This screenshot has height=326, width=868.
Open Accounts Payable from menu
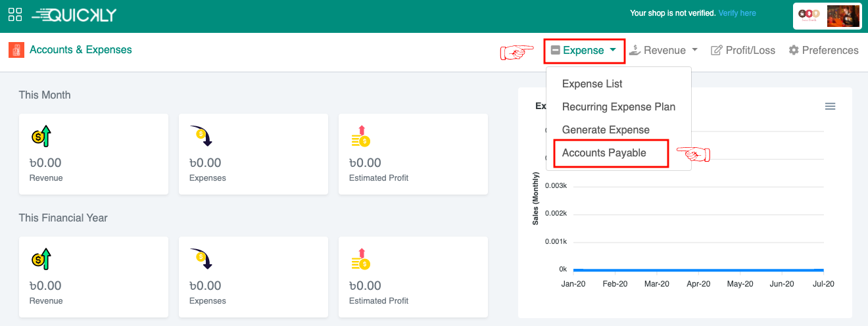604,153
